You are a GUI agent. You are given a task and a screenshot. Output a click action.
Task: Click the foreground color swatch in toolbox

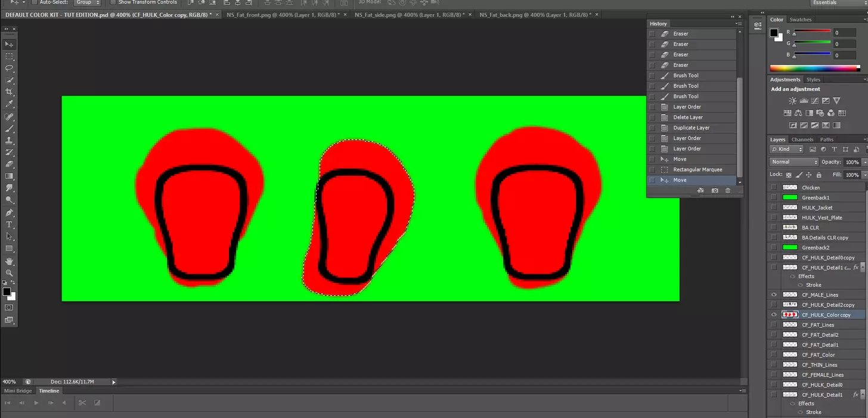click(x=6, y=292)
